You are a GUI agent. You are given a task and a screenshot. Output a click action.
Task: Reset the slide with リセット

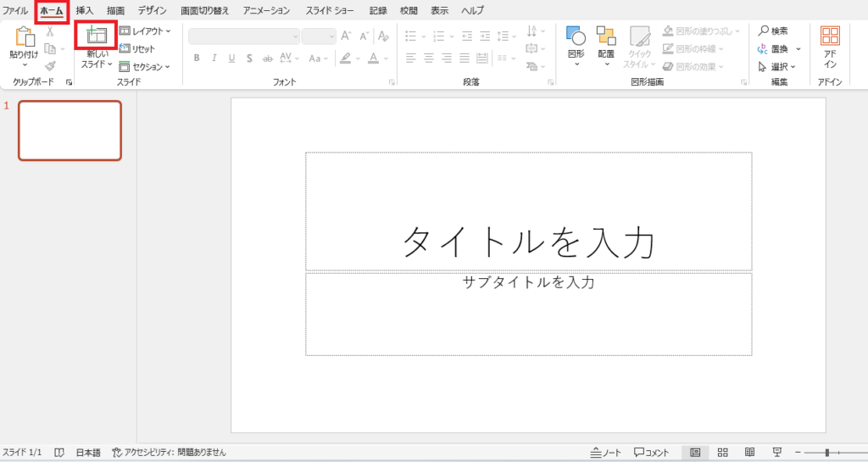(137, 49)
